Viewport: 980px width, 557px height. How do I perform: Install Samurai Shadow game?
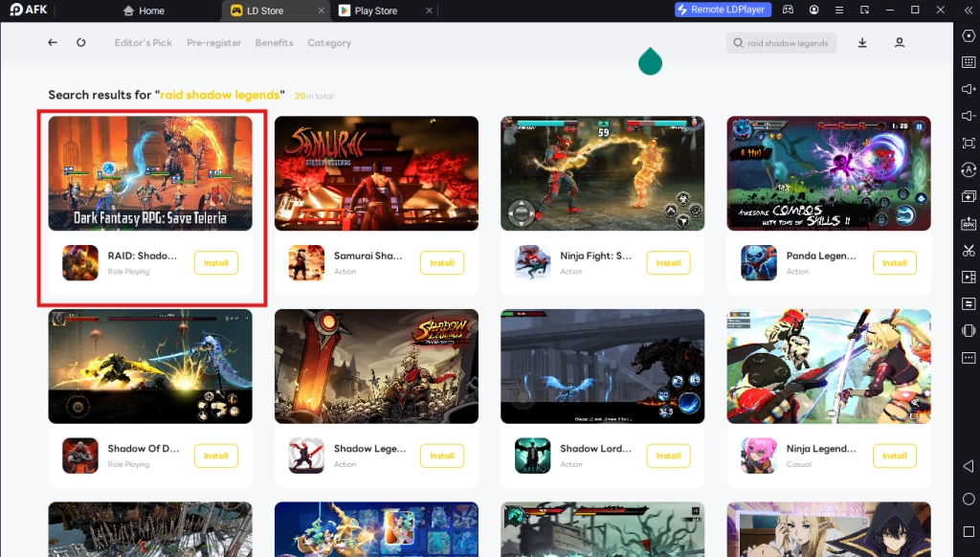coord(442,263)
